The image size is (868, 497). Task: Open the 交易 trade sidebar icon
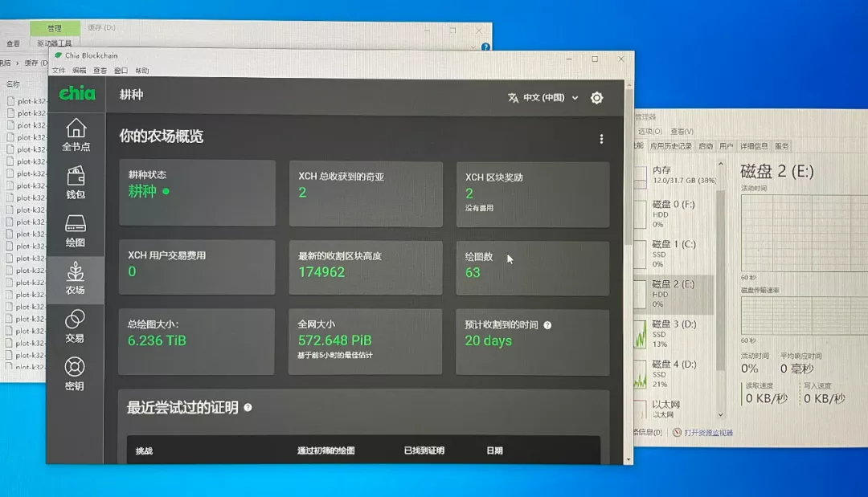[x=75, y=326]
